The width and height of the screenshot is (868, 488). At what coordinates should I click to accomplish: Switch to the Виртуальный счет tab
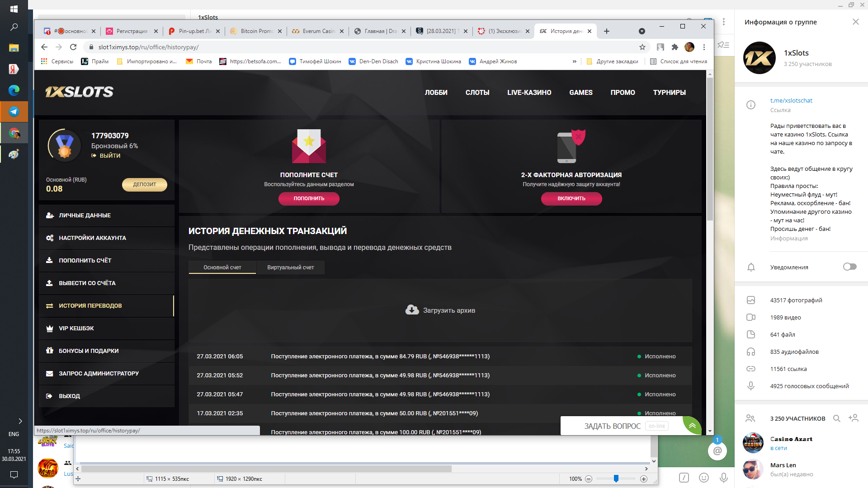(290, 267)
